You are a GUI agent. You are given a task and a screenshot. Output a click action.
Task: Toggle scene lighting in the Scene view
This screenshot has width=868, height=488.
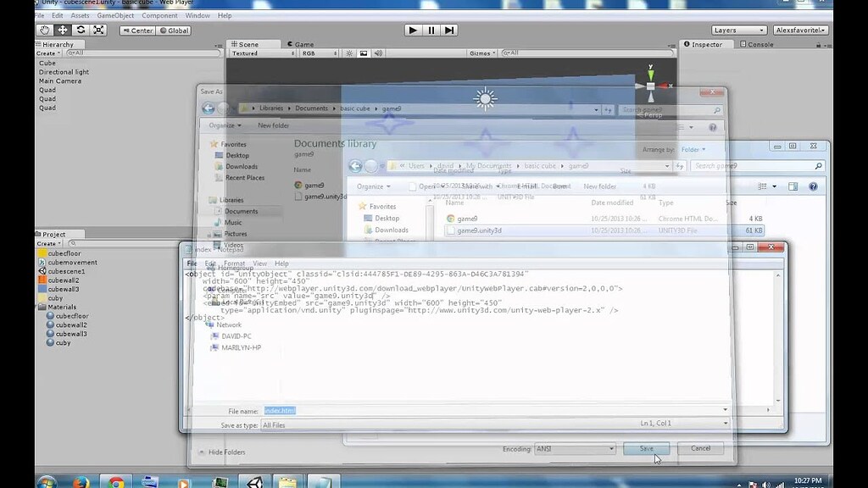coord(349,53)
